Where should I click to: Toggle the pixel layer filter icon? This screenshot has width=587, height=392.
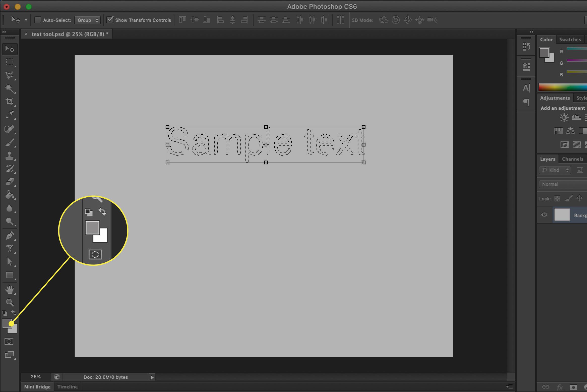click(x=580, y=170)
